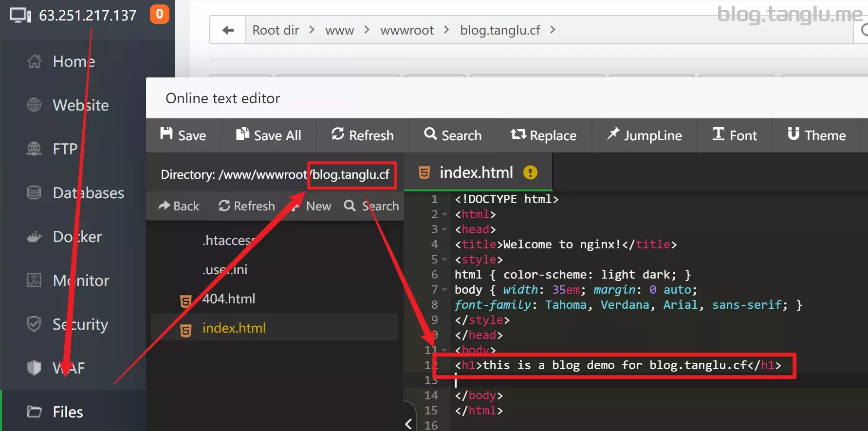Click the orange notification badge showing 0
The width and height of the screenshot is (868, 431).
pyautogui.click(x=160, y=14)
